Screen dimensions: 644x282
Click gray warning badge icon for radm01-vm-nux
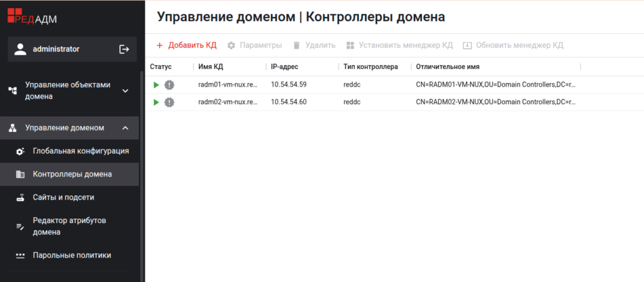pos(169,85)
